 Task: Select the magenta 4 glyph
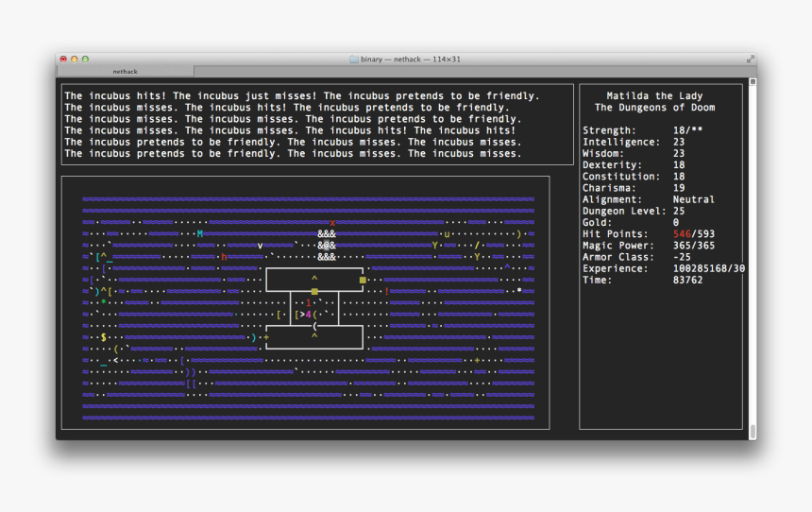(x=309, y=315)
